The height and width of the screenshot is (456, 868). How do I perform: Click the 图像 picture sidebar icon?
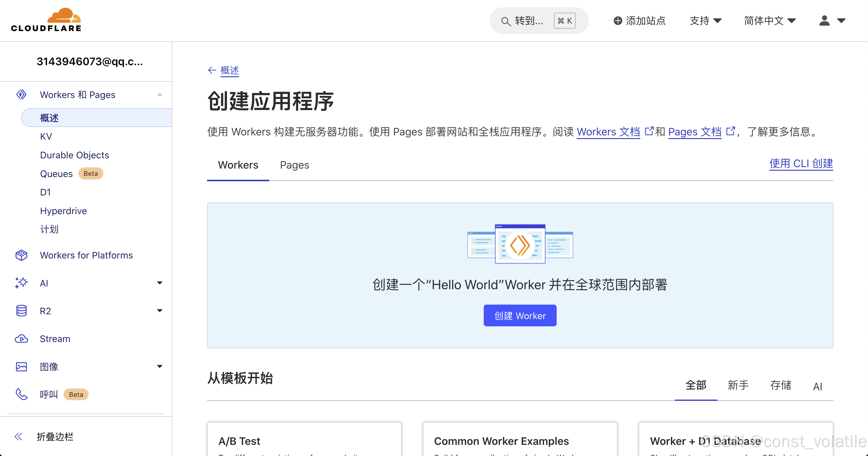click(21, 366)
